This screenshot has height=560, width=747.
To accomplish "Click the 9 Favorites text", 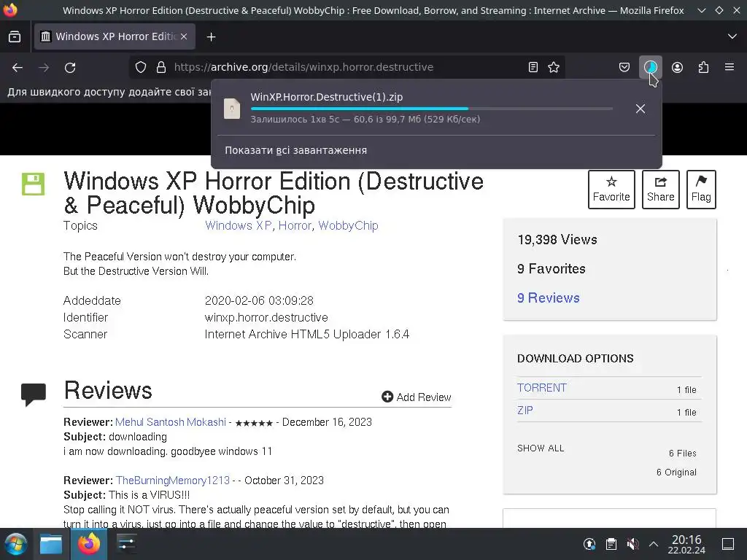I will (551, 269).
